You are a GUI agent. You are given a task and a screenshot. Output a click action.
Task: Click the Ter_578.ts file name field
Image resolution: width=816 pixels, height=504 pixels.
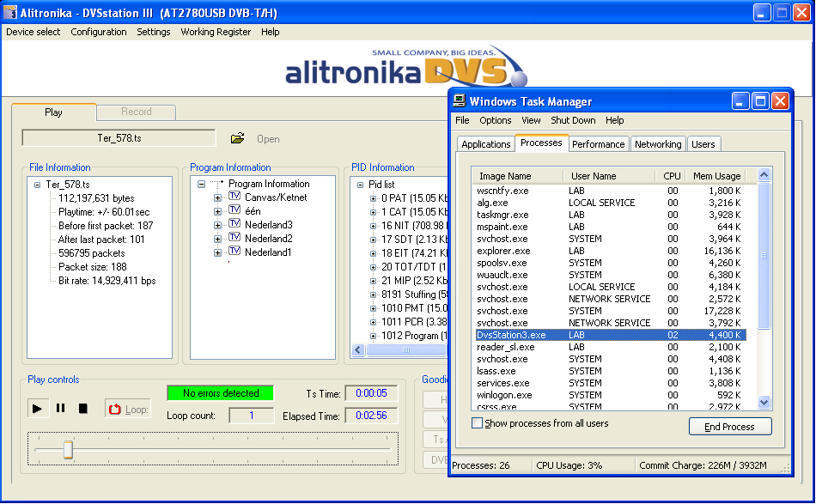[x=119, y=138]
